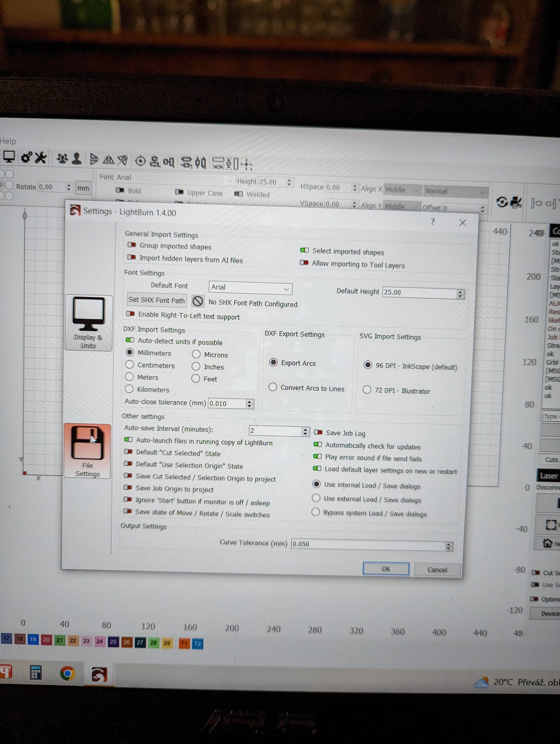Click Default Height spinner arrows
Image resolution: width=560 pixels, height=744 pixels.
coord(460,294)
